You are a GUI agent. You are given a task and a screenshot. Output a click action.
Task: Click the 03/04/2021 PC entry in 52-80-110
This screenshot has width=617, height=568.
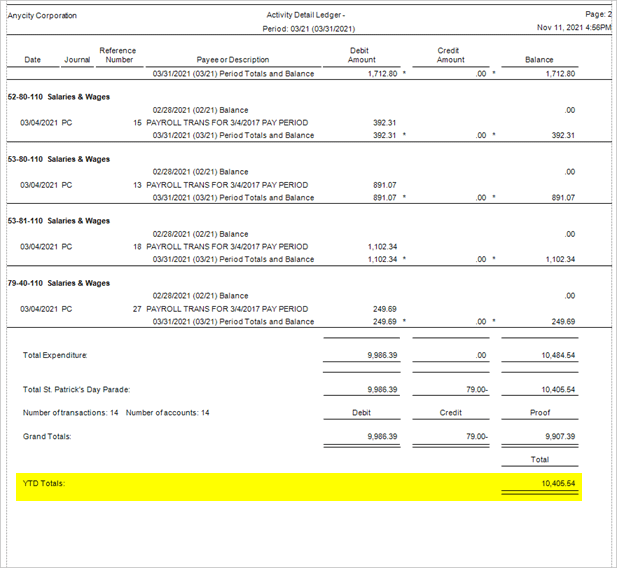click(46, 123)
